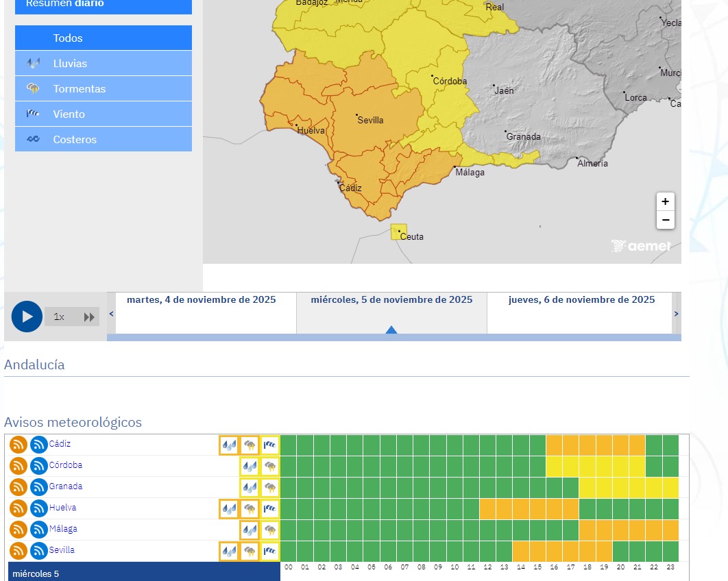Click the wind warning icon for Sevilla
Viewport: 728px width, 581px height.
point(270,552)
